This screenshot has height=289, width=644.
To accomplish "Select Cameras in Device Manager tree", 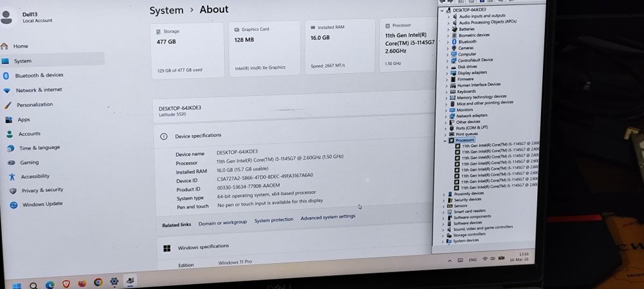I will point(466,48).
